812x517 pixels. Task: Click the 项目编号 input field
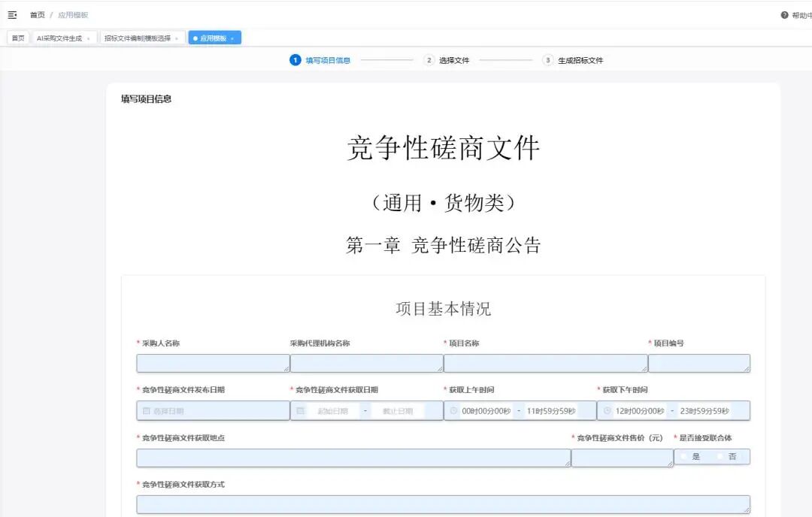(x=698, y=364)
